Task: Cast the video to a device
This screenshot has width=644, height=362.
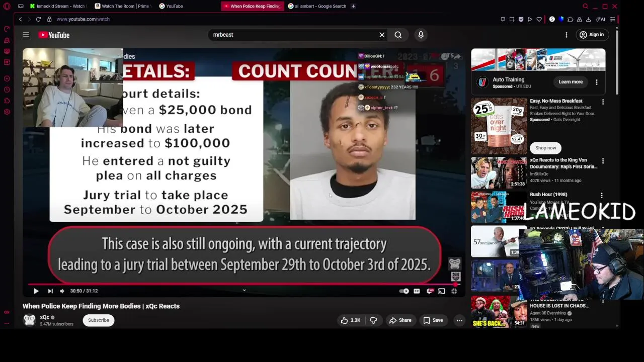Action: point(441,291)
